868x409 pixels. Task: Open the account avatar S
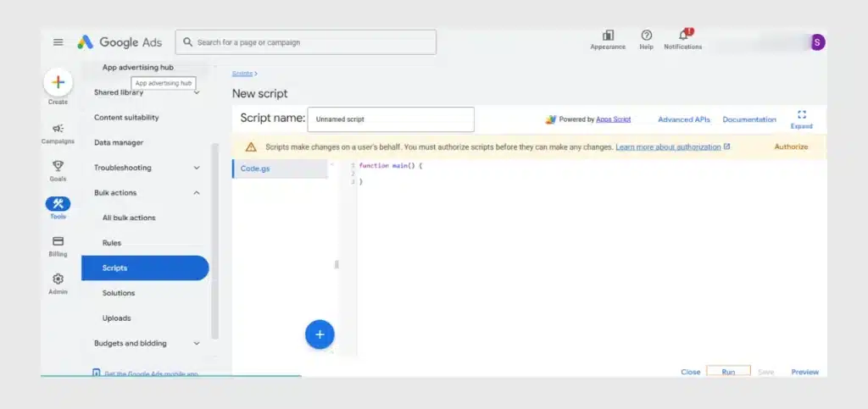point(818,42)
